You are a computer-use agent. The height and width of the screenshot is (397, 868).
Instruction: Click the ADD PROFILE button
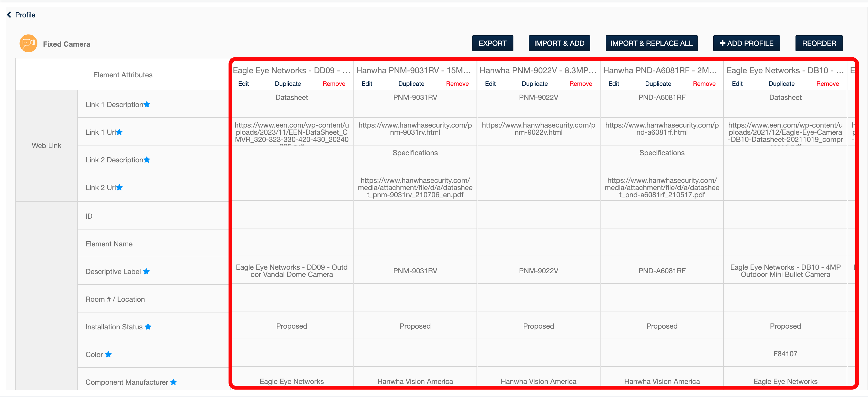point(746,43)
